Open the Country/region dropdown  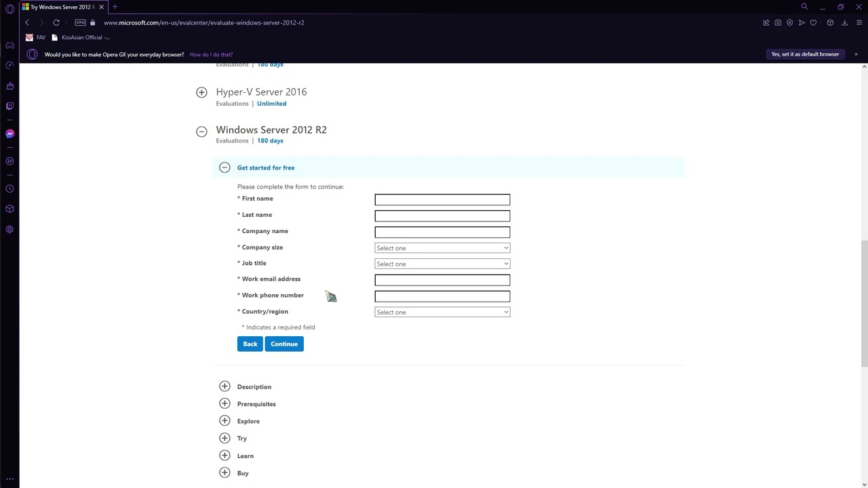tap(442, 312)
